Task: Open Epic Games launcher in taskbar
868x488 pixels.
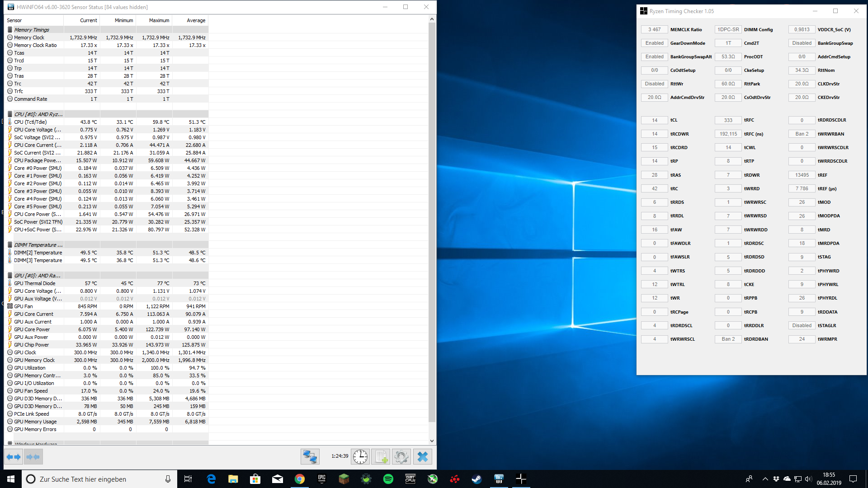Action: tap(322, 479)
